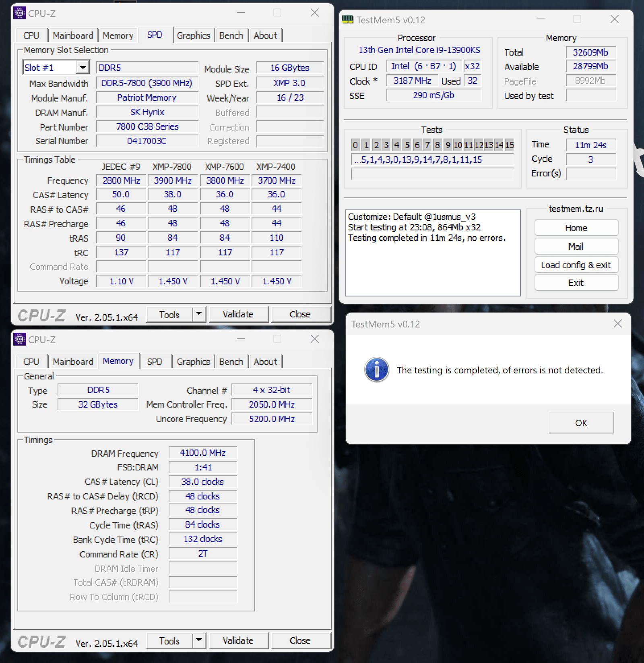Viewport: 644px width, 663px height.
Task: Click the CPU-Z app icon in the top CPU-Z window
Action: [20, 13]
